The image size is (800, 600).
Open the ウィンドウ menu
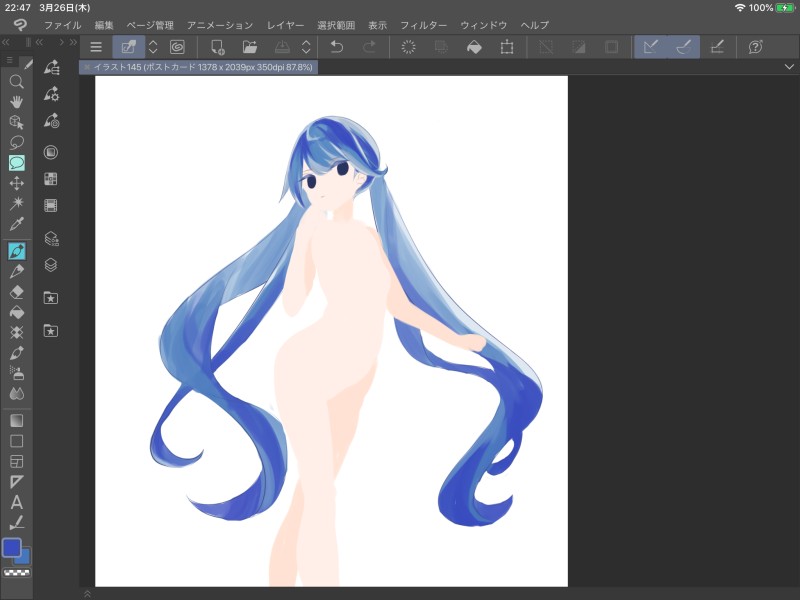484,25
